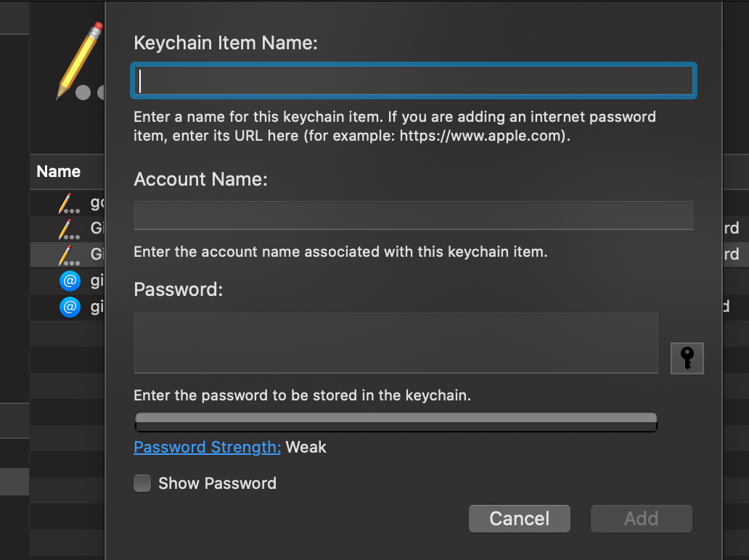
Task: Click the Add button
Action: pyautogui.click(x=641, y=519)
